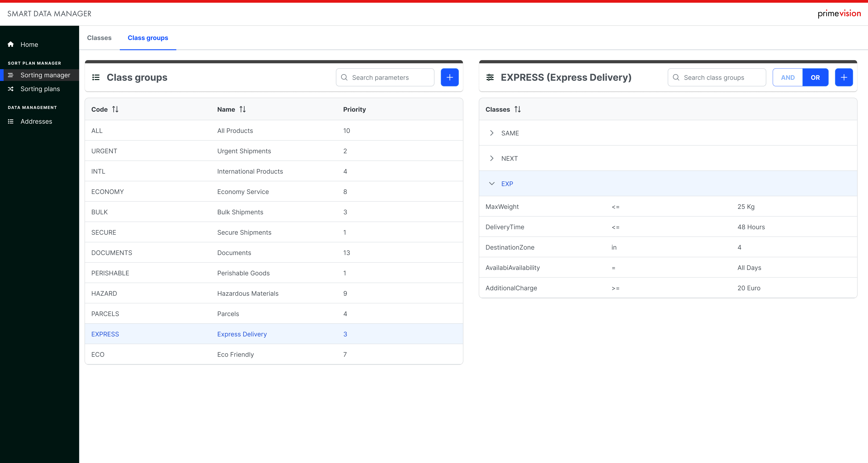Enable the AND logic toggle
868x463 pixels.
[788, 77]
